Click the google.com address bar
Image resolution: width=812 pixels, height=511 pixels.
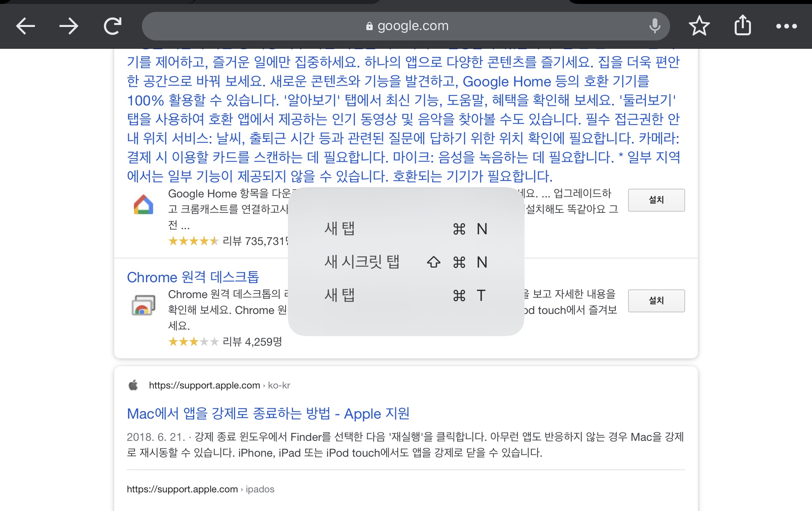tap(406, 26)
